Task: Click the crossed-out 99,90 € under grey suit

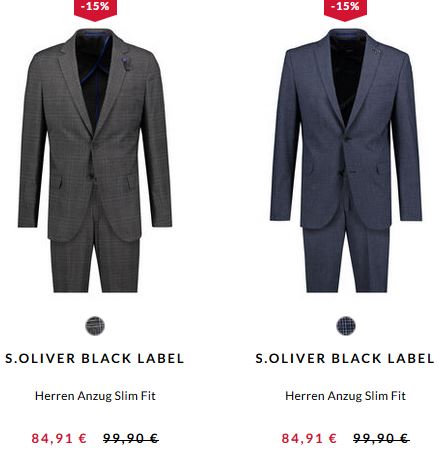Action: coord(131,438)
